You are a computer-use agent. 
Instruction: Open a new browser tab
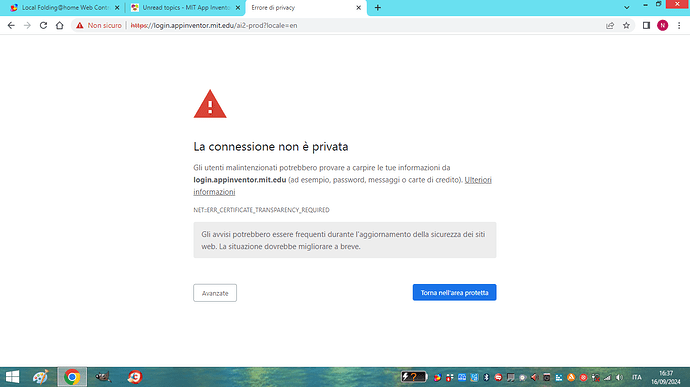tap(378, 7)
